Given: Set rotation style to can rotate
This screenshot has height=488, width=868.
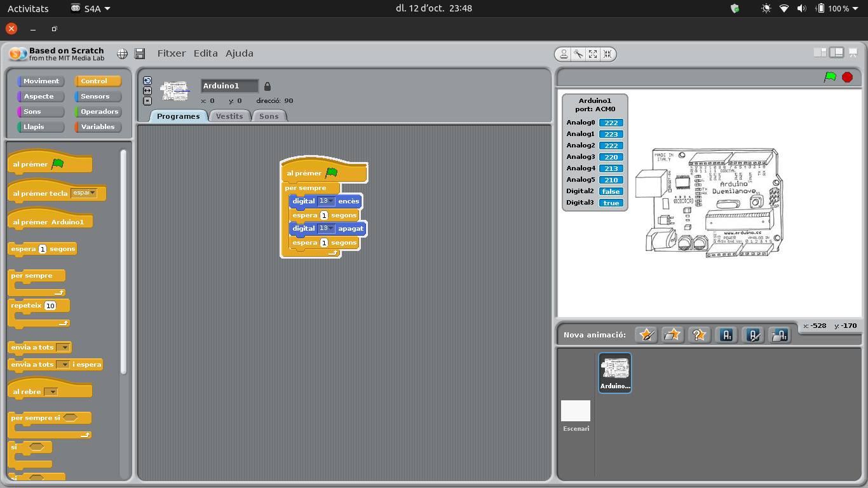Looking at the screenshot, I should (x=147, y=81).
